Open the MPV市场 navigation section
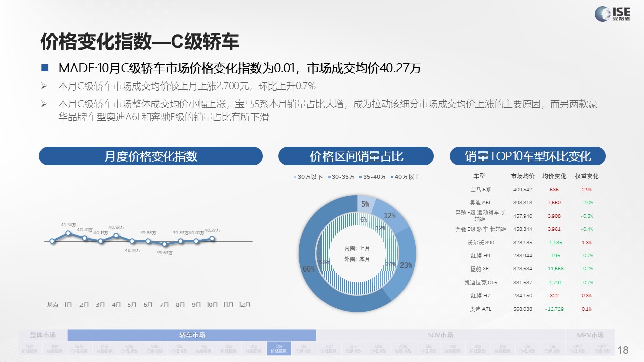This screenshot has height=362, width=644. 590,335
